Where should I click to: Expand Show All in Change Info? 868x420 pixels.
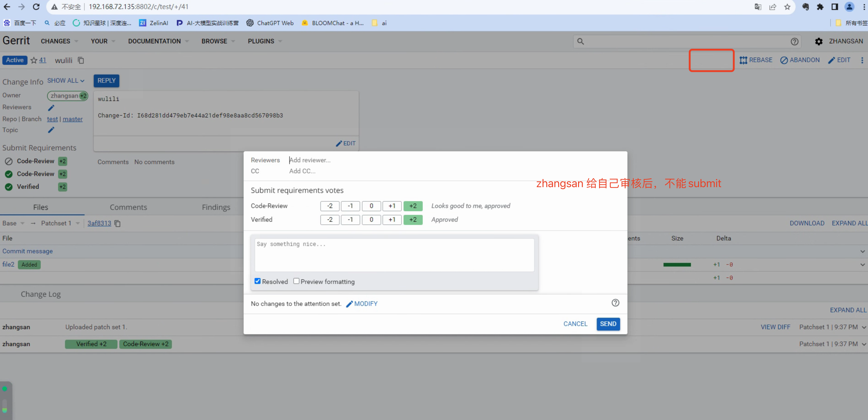coord(66,80)
